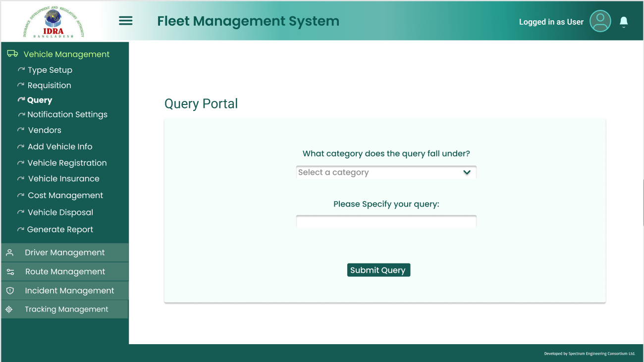Click the category dropdown chevron arrow
The width and height of the screenshot is (644, 362).
(x=467, y=172)
